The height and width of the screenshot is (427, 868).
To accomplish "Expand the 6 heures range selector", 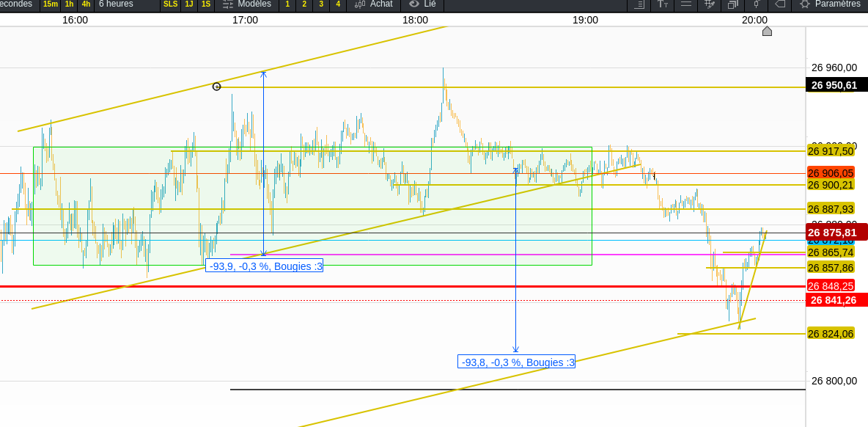I will [x=116, y=4].
